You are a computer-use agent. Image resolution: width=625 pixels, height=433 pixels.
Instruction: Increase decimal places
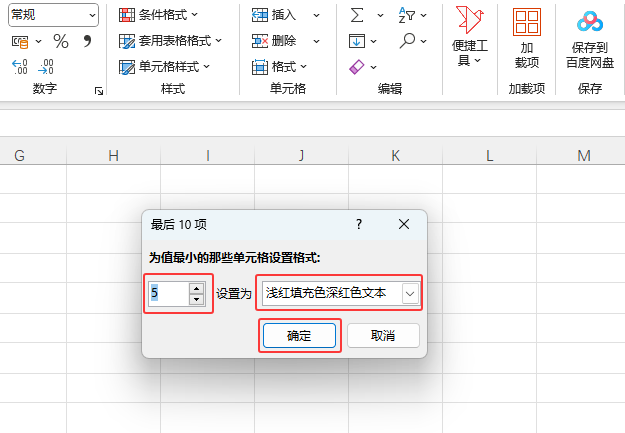coord(20,67)
